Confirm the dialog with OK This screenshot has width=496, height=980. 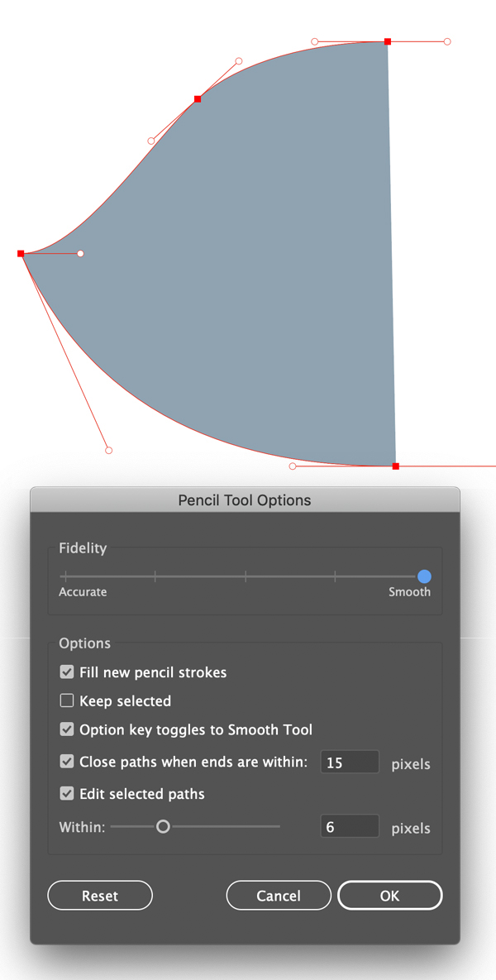390,896
